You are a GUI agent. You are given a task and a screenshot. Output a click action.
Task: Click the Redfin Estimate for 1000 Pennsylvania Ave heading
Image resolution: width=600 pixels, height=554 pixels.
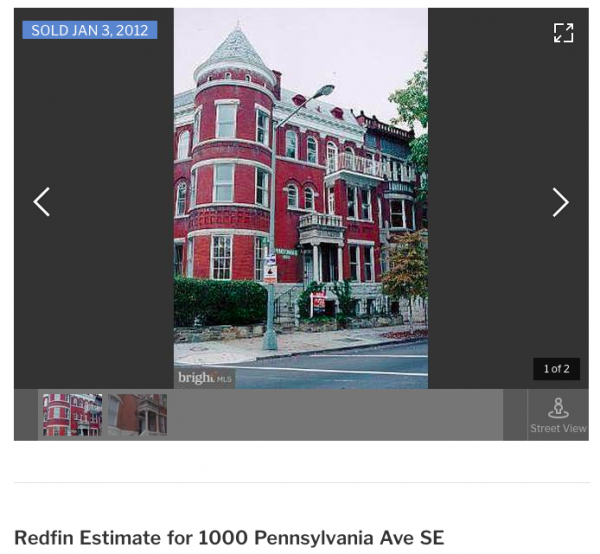click(x=229, y=538)
